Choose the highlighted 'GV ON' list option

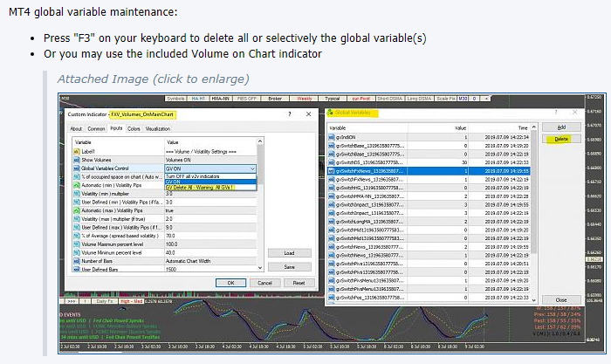(x=210, y=182)
